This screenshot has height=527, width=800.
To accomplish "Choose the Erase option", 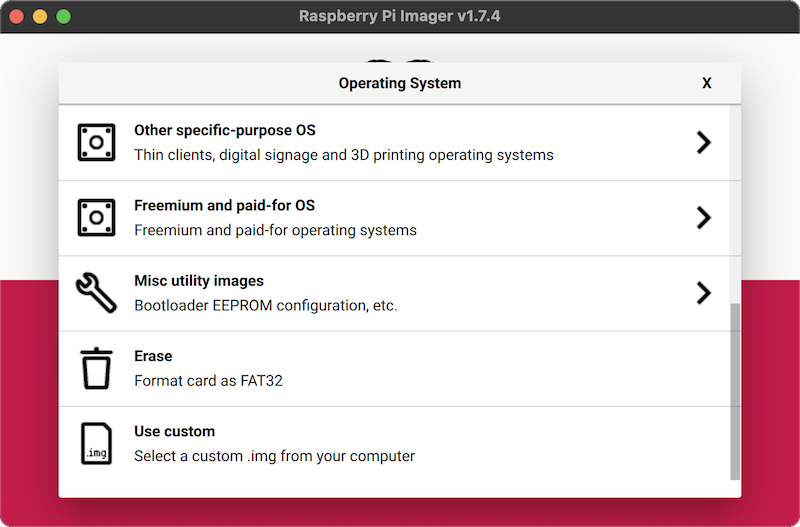I will [153, 356].
